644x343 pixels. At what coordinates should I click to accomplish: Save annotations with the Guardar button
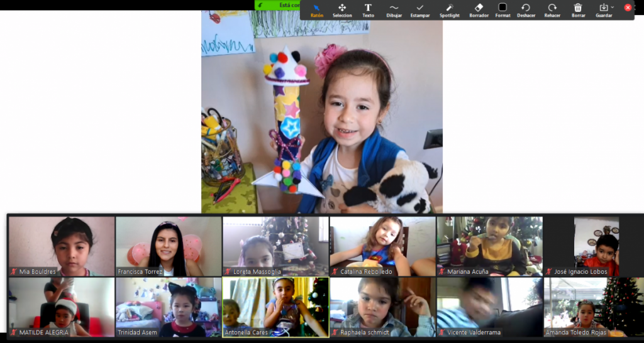(603, 9)
